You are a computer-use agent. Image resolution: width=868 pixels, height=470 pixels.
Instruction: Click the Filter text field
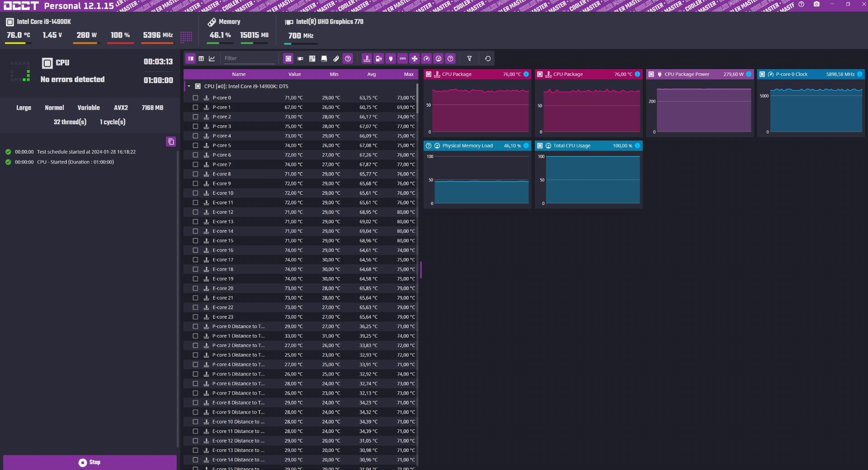tap(249, 58)
